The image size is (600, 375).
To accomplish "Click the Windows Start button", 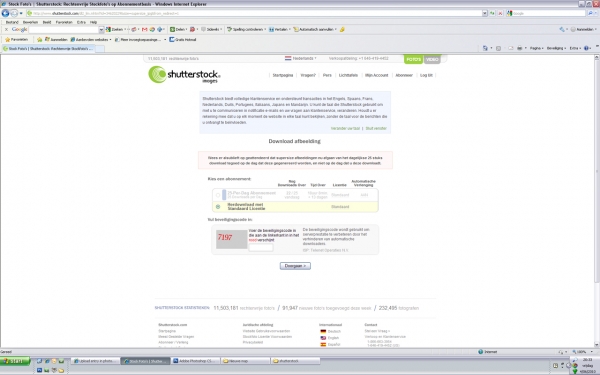I will (x=15, y=361).
